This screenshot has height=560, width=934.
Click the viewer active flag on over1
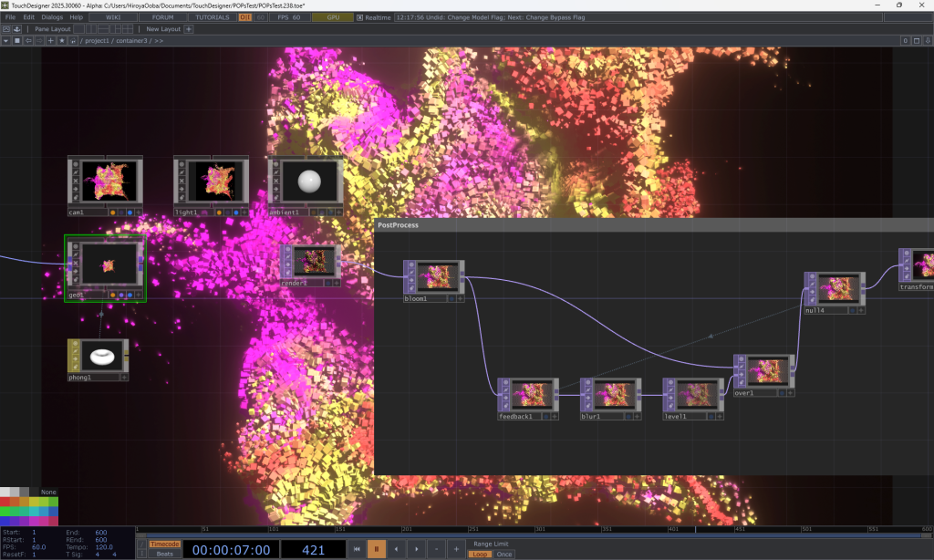coord(742,359)
